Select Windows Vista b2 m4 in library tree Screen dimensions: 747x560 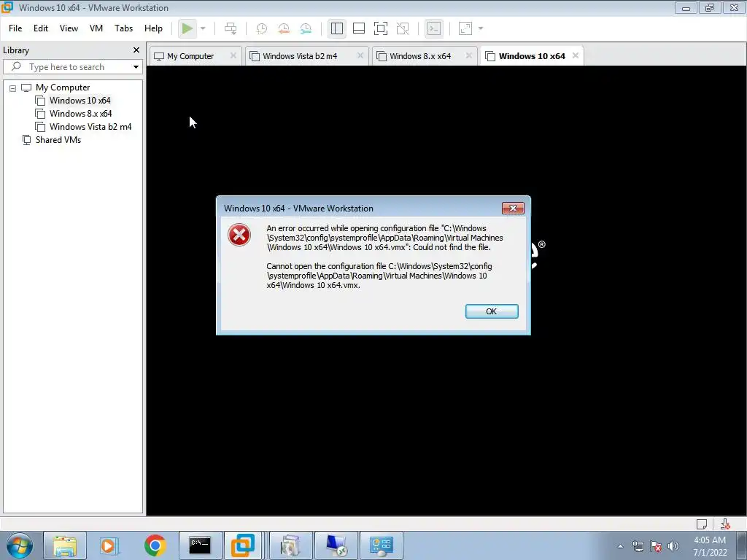[x=90, y=127]
